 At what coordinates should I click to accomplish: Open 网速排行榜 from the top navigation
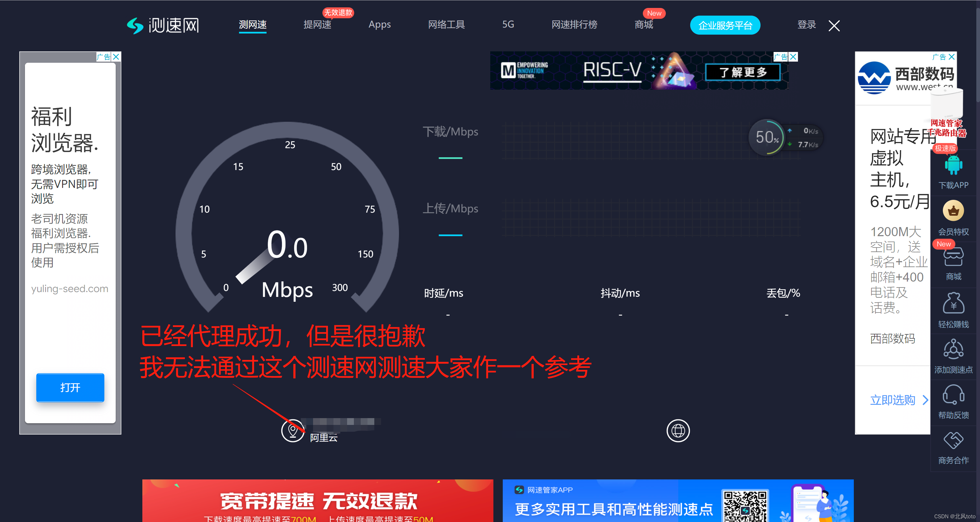click(575, 25)
